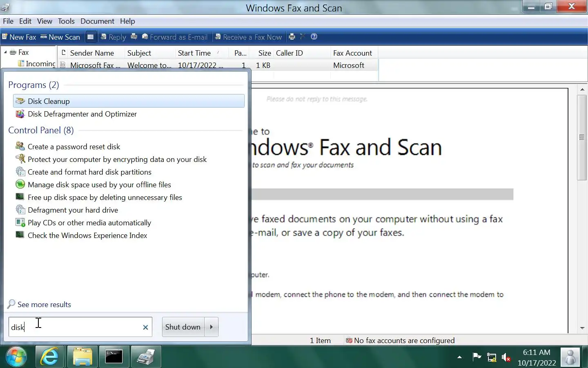This screenshot has width=588, height=368.
Task: Open Disk Defragmenter and Optimizer
Action: (129, 114)
